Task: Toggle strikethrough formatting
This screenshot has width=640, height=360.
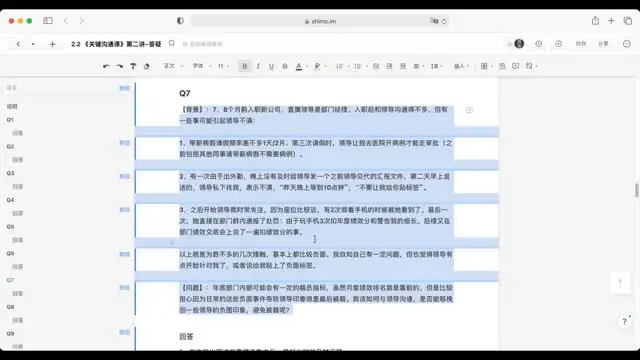Action: (285, 66)
